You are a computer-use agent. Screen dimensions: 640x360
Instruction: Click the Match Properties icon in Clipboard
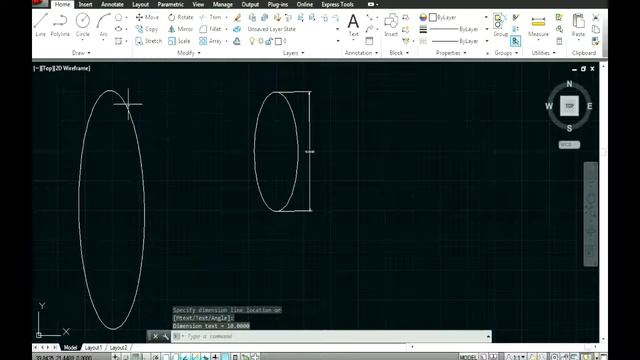596,41
